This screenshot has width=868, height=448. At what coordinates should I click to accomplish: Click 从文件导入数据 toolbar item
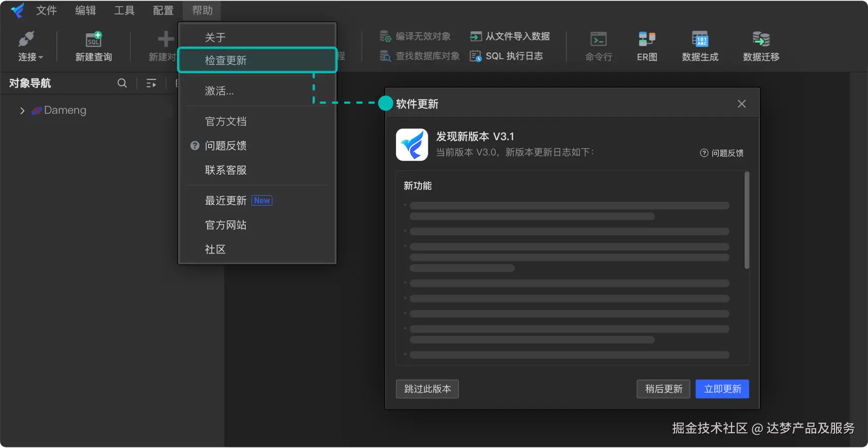(510, 36)
